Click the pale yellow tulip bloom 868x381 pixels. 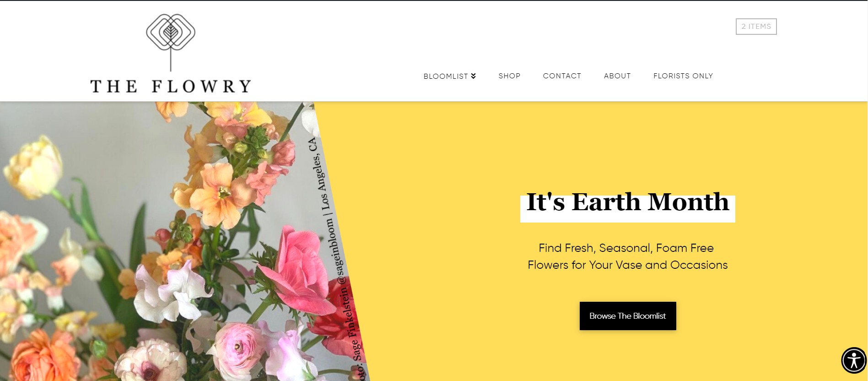[x=33, y=167]
